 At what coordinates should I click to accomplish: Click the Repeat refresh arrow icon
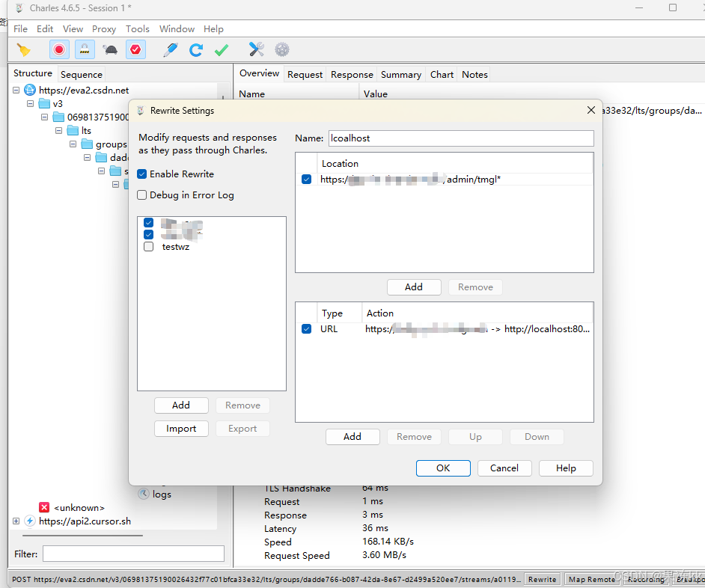tap(196, 50)
